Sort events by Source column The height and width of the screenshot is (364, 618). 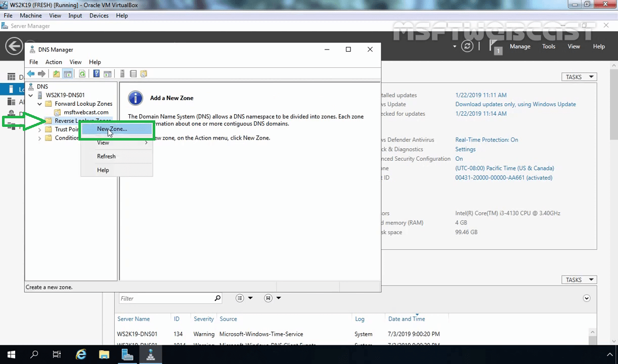coord(228,319)
